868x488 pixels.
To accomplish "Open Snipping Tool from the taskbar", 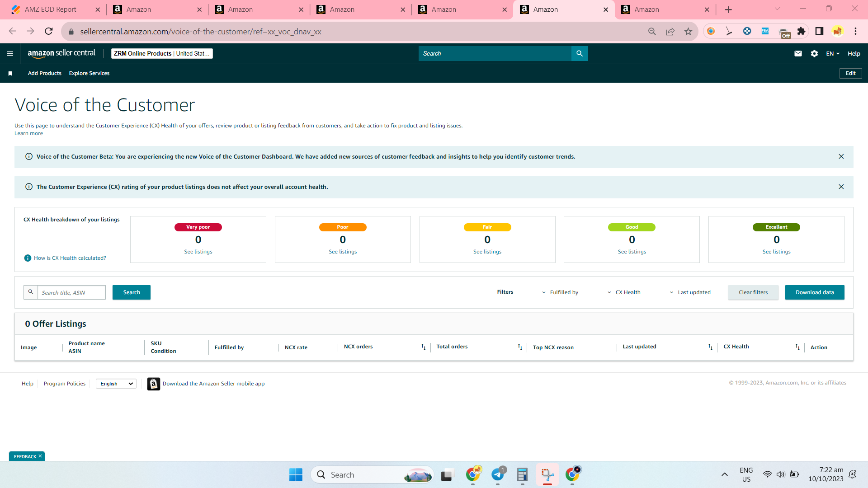I will [547, 474].
